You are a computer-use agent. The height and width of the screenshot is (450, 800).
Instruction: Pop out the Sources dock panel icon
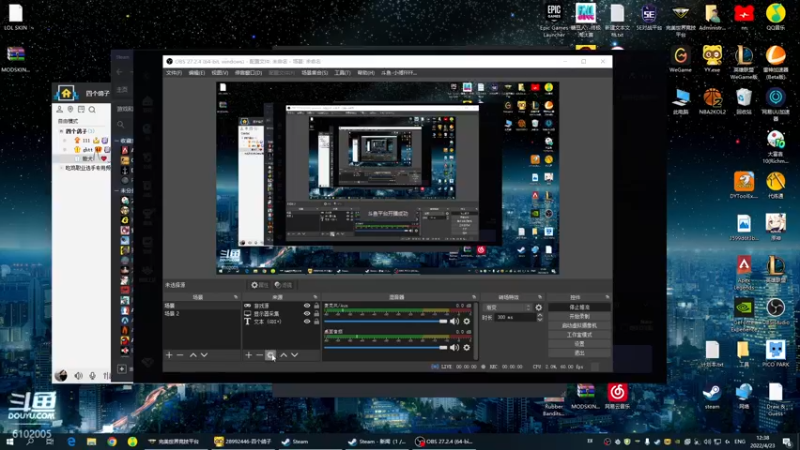click(x=315, y=297)
